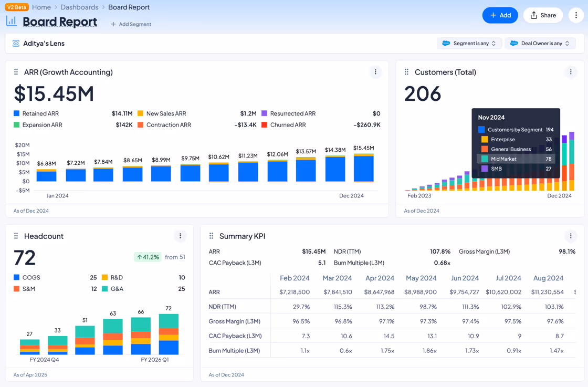Go to Home in breadcrumb
The width and height of the screenshot is (588, 387).
(41, 7)
